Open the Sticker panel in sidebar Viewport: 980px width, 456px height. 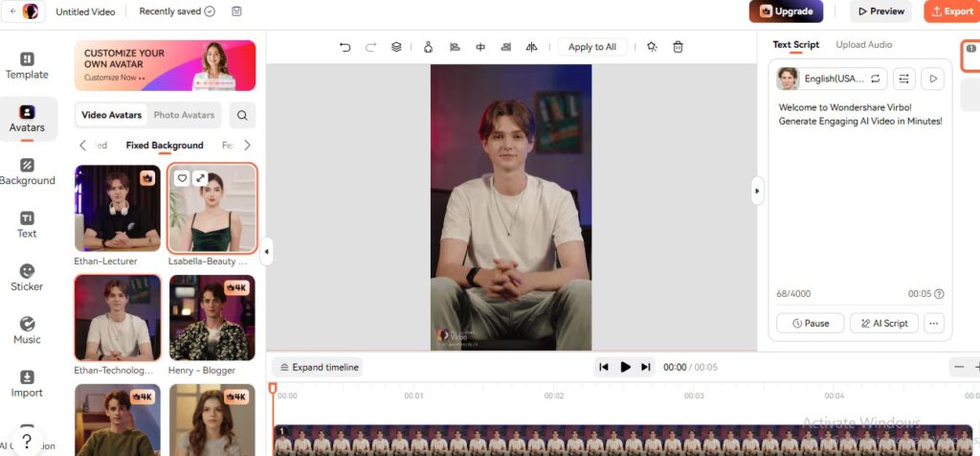click(x=27, y=277)
